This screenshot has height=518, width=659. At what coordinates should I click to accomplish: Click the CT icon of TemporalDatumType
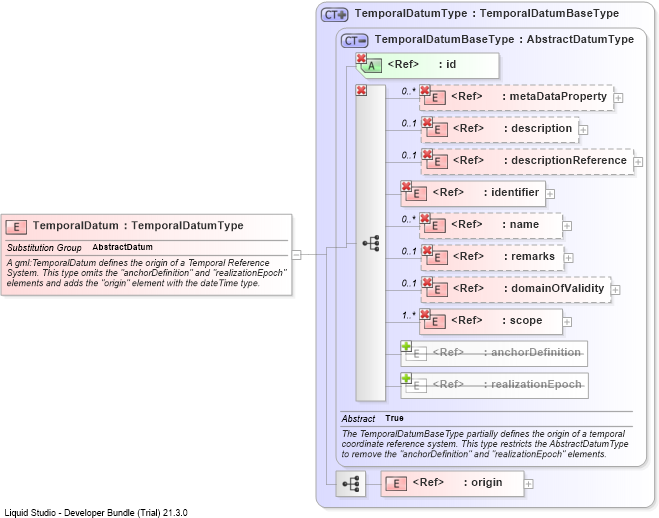point(335,15)
